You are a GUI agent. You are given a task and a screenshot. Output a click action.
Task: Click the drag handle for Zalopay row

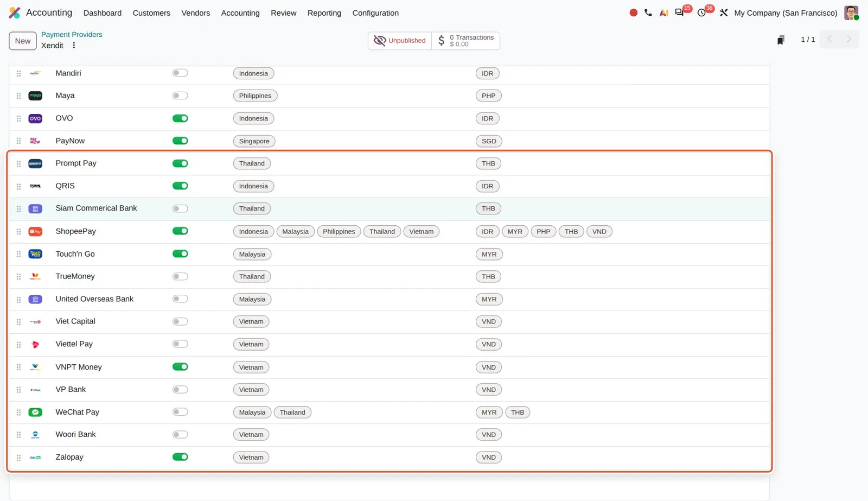coord(18,458)
